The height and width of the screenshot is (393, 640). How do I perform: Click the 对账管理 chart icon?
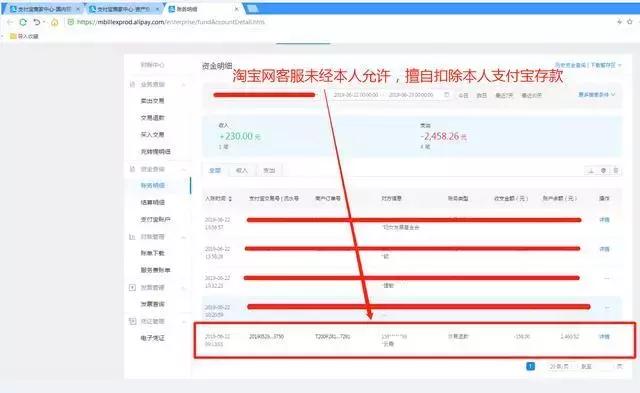(132, 237)
